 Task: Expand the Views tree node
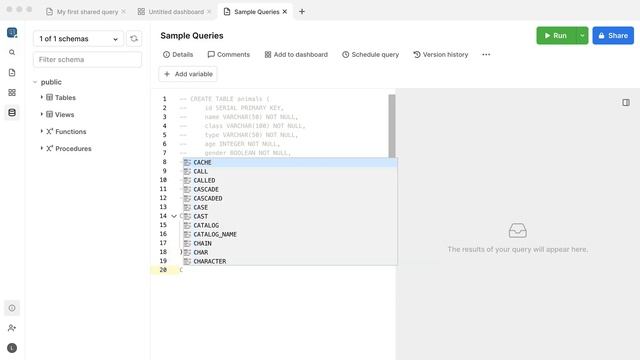click(42, 114)
